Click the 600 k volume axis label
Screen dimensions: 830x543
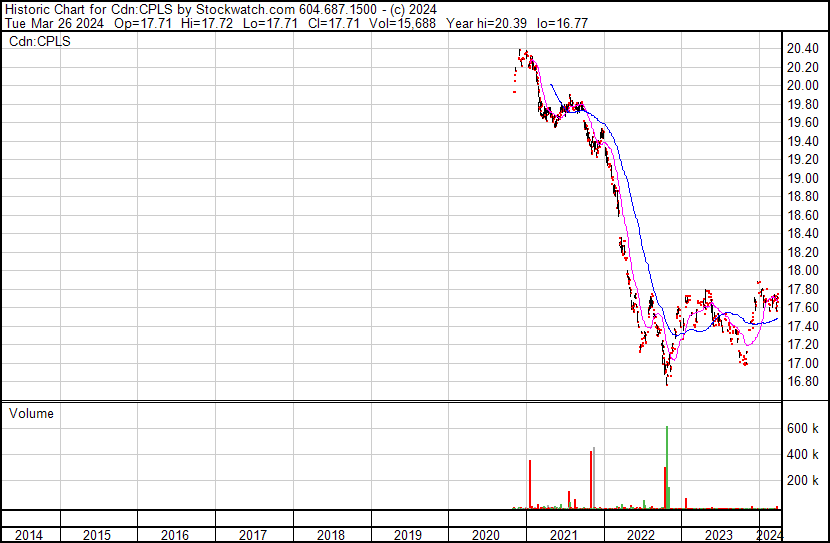click(x=803, y=428)
